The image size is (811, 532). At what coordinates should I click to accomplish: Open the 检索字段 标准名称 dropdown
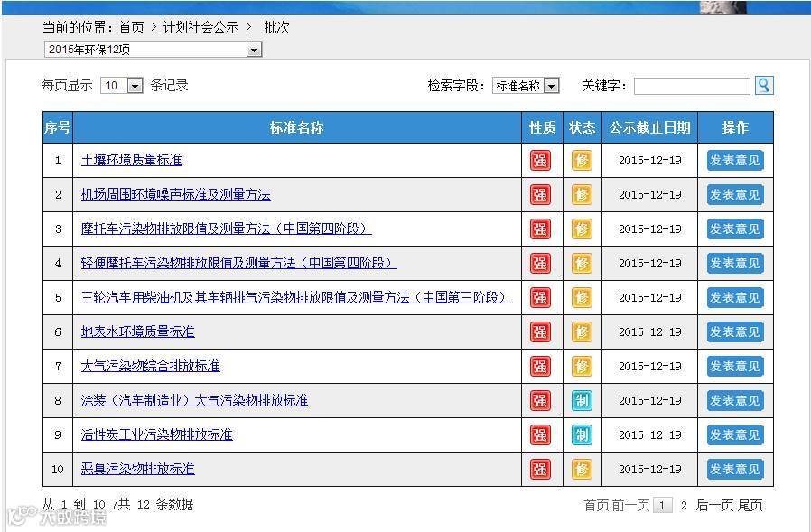click(x=526, y=86)
